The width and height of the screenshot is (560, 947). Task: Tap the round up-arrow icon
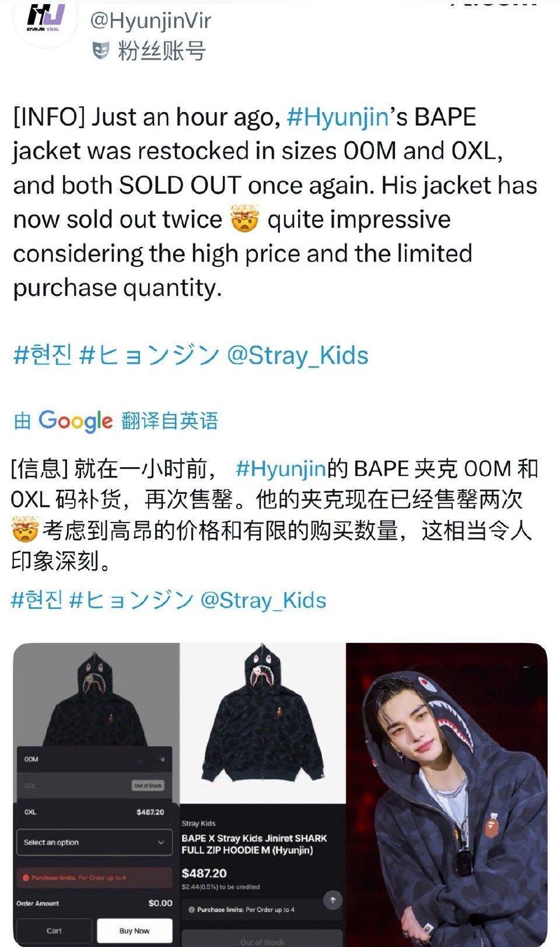click(x=332, y=900)
